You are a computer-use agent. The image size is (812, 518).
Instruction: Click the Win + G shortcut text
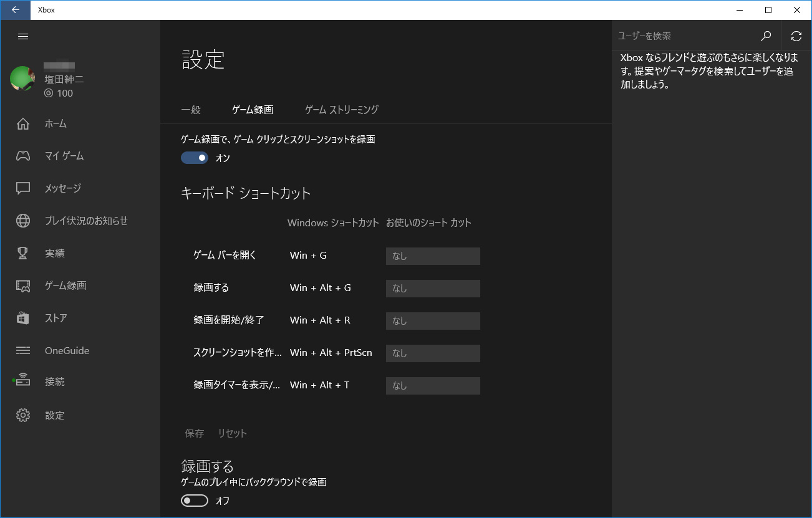click(308, 256)
